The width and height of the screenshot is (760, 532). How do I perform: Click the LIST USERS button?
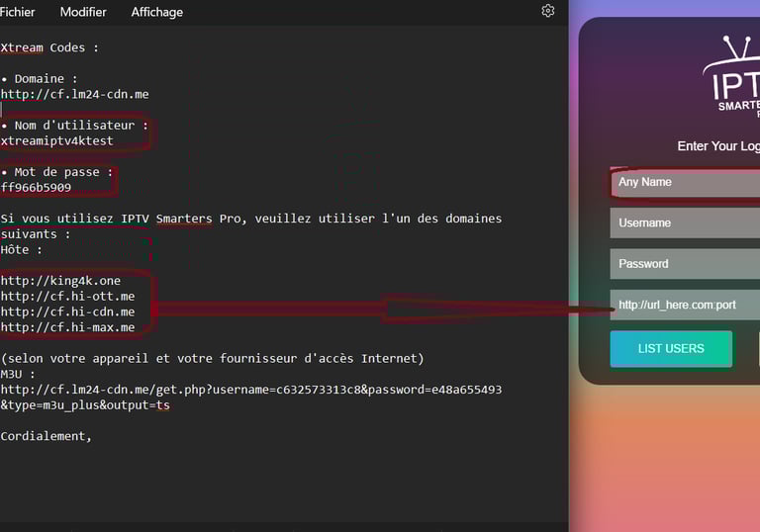(x=671, y=349)
